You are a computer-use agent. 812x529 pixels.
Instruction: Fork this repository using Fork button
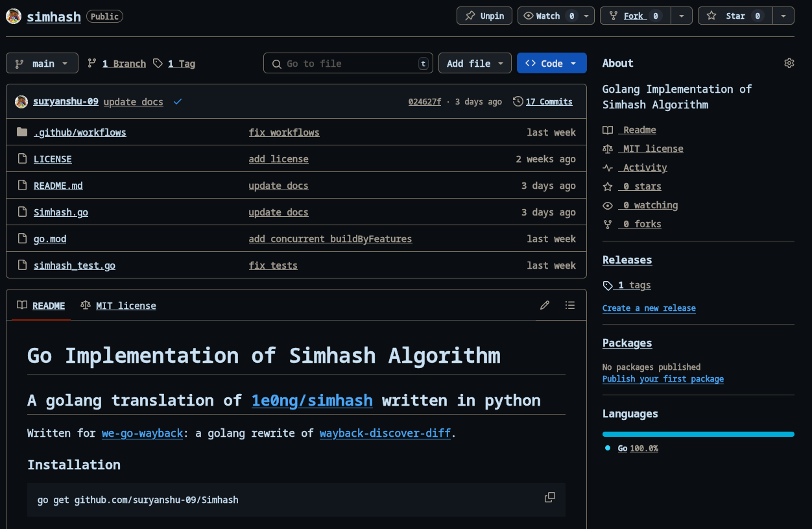[x=635, y=16]
